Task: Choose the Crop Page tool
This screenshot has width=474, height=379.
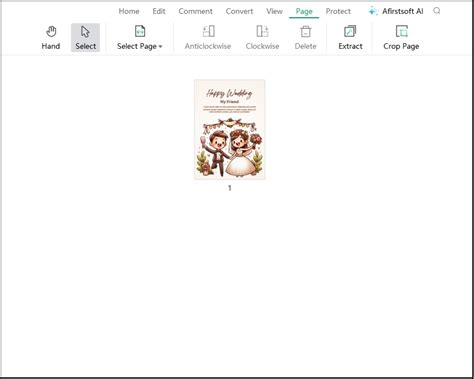Action: click(x=401, y=38)
